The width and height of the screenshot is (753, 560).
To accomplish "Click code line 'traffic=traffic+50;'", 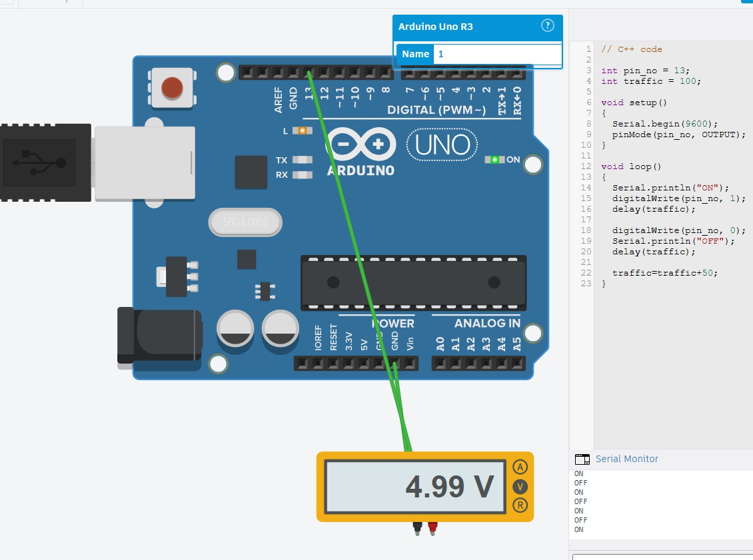I will (664, 272).
